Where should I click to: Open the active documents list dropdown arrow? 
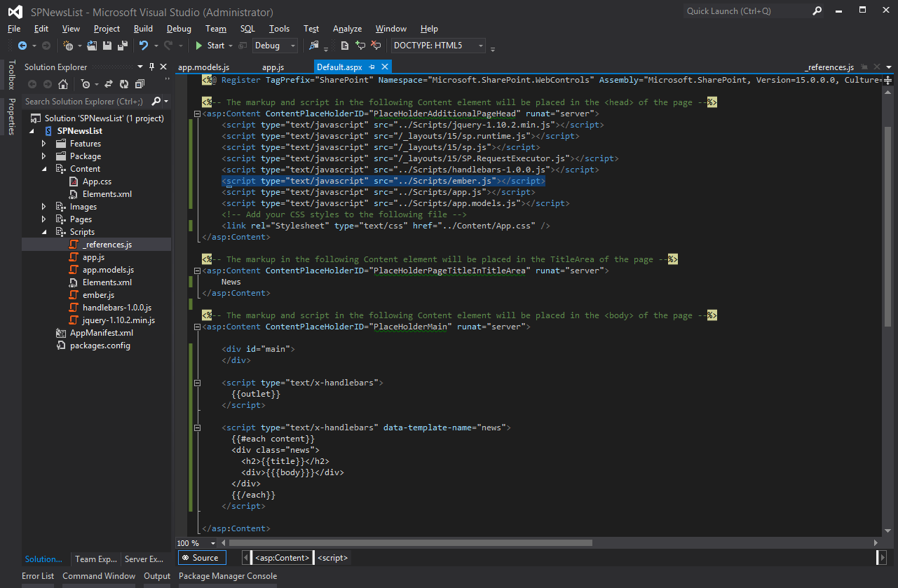888,67
